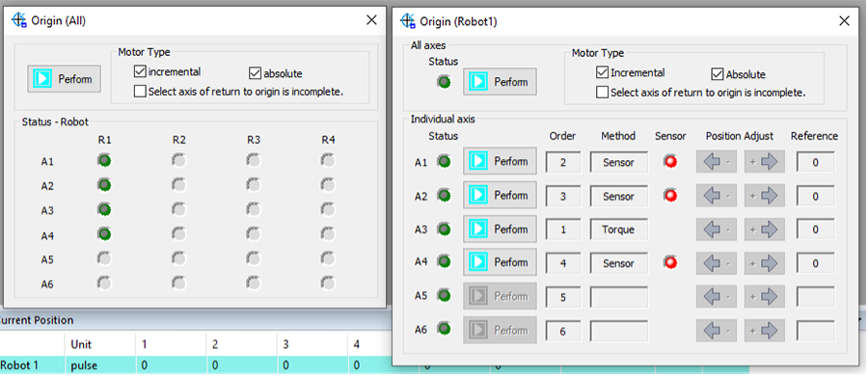Image resolution: width=868 pixels, height=377 pixels.
Task: Click Perform for axis A2
Action: click(x=500, y=196)
